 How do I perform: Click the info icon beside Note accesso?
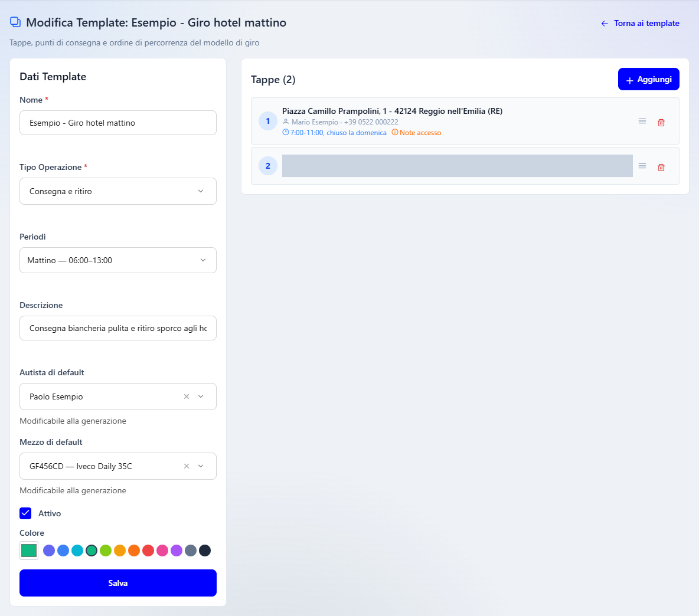tap(394, 132)
